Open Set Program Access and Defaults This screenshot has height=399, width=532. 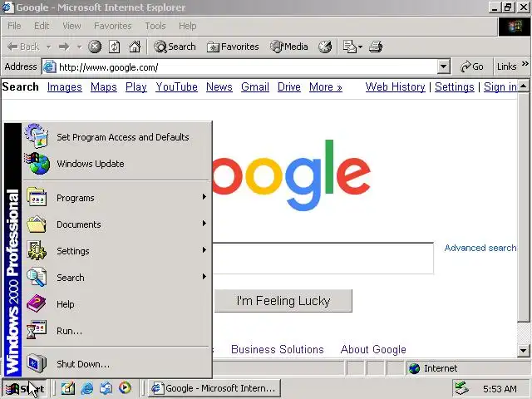click(x=116, y=136)
